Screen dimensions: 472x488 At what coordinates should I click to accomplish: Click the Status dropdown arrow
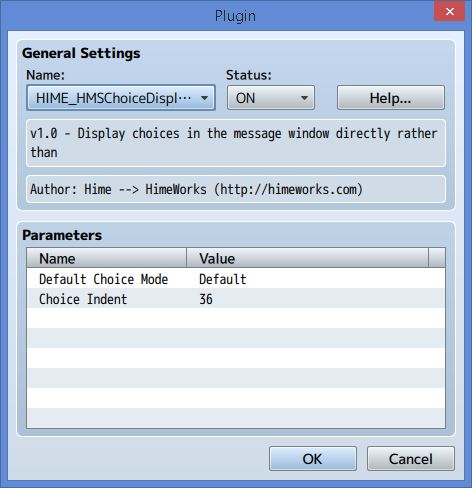304,98
